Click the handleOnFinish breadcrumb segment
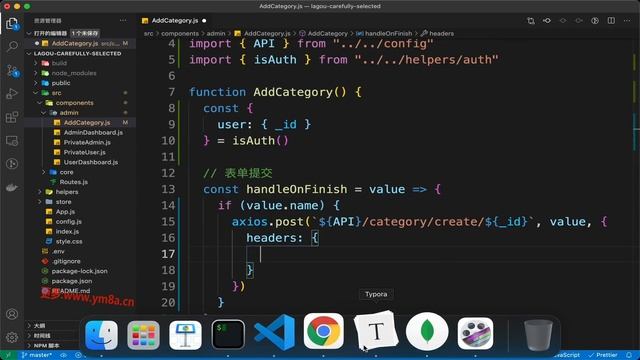This screenshot has height=360, width=640. click(x=388, y=33)
